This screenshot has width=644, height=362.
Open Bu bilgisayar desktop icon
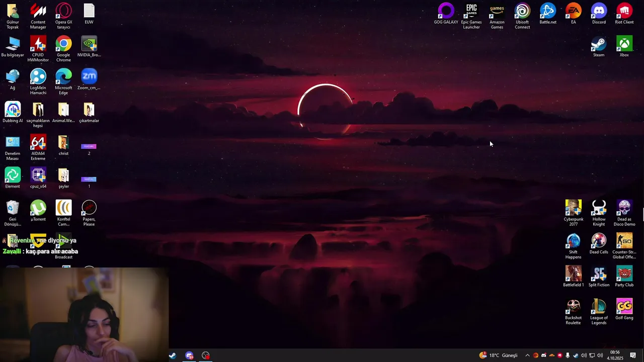point(13,46)
